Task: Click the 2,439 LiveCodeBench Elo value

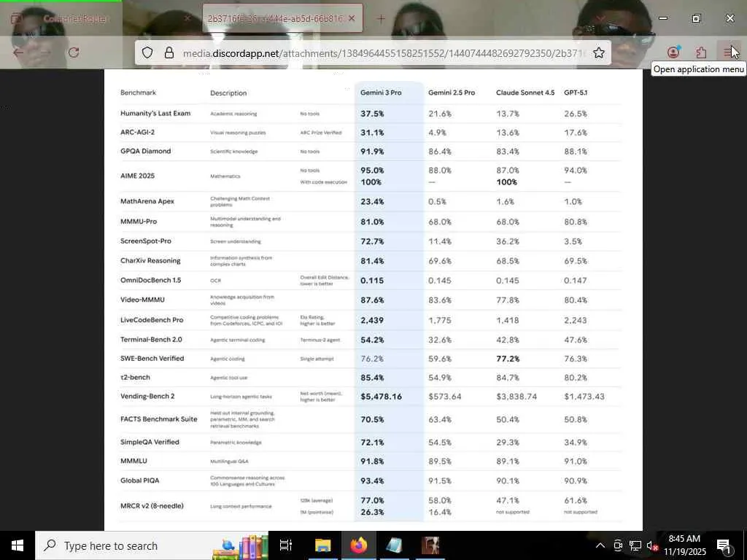Action: [x=372, y=320]
